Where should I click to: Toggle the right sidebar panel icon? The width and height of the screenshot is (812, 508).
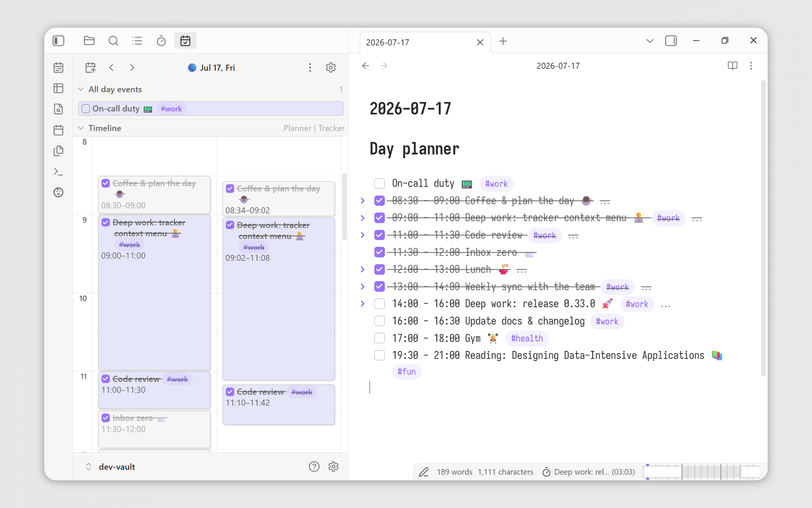tap(671, 41)
